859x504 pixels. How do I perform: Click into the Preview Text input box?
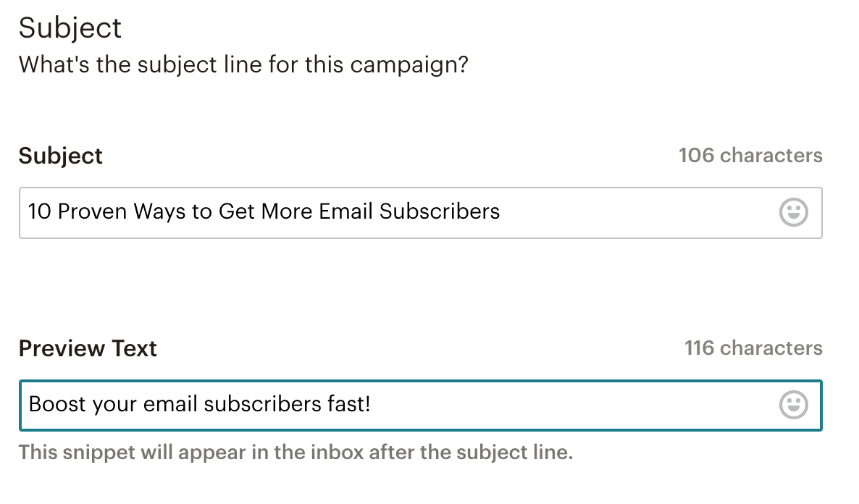click(565, 405)
